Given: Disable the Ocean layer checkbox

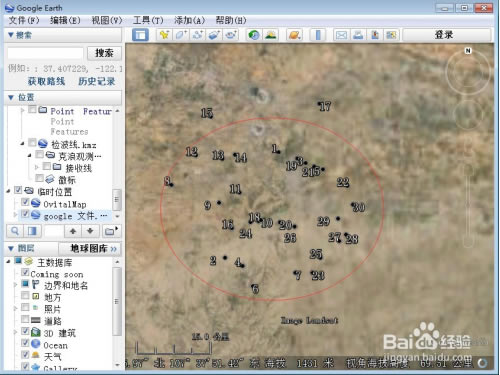Looking at the screenshot, I should (x=25, y=343).
